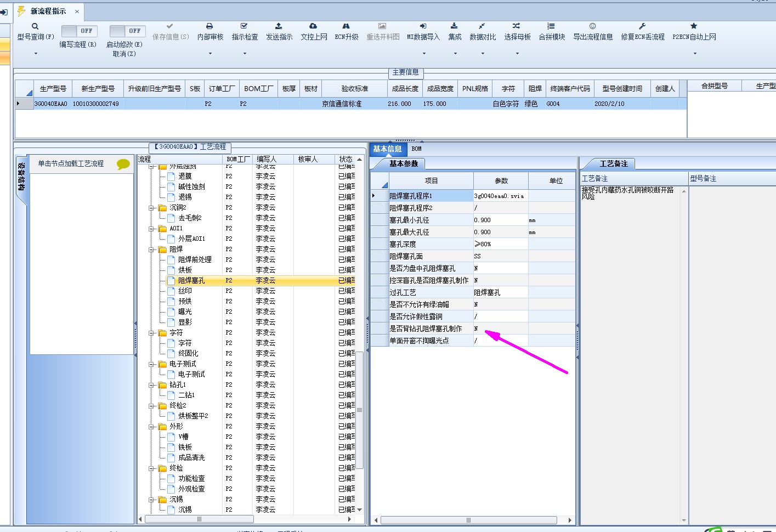The height and width of the screenshot is (532, 776).
Task: Select the 新流程指示 document tab
Action: [x=48, y=11]
